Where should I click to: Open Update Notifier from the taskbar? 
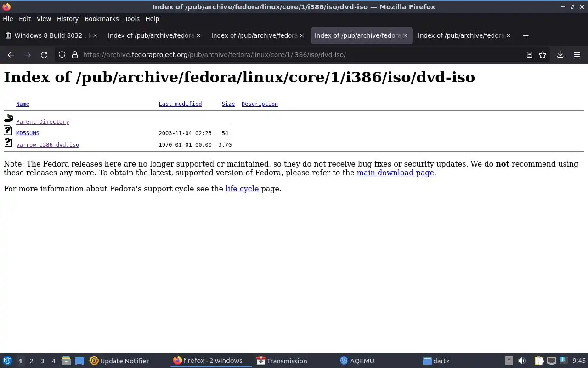pos(119,361)
